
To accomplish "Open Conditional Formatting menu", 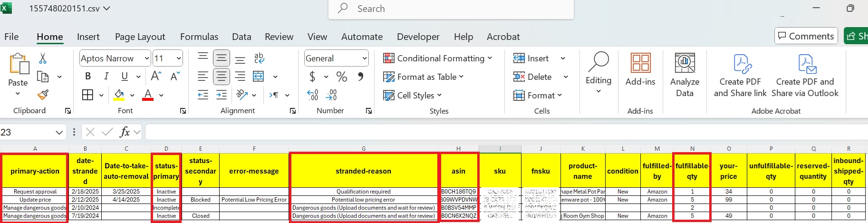I will (437, 58).
